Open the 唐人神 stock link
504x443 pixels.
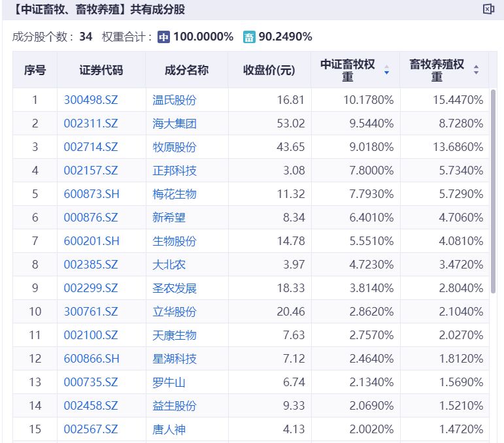(169, 429)
